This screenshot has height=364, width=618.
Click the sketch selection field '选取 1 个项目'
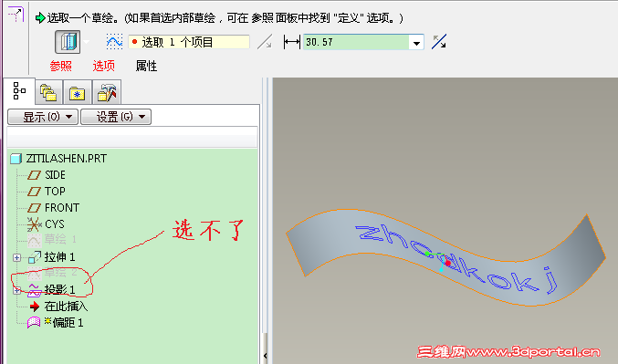189,42
